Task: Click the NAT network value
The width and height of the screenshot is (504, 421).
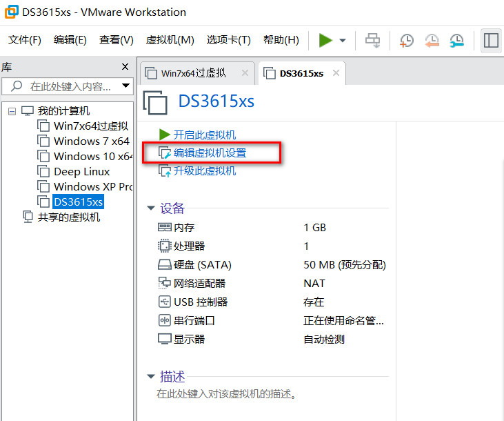Action: point(314,283)
